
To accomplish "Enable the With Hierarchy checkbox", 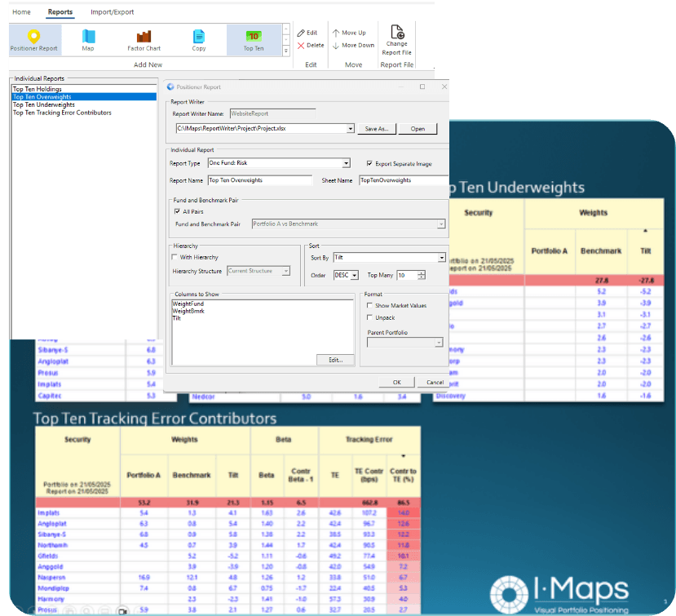I will (175, 257).
